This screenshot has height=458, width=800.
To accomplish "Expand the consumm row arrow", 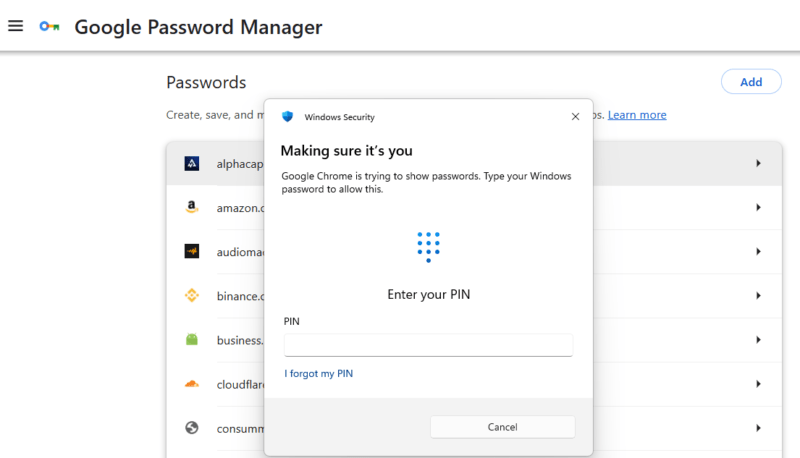I will pos(758,428).
